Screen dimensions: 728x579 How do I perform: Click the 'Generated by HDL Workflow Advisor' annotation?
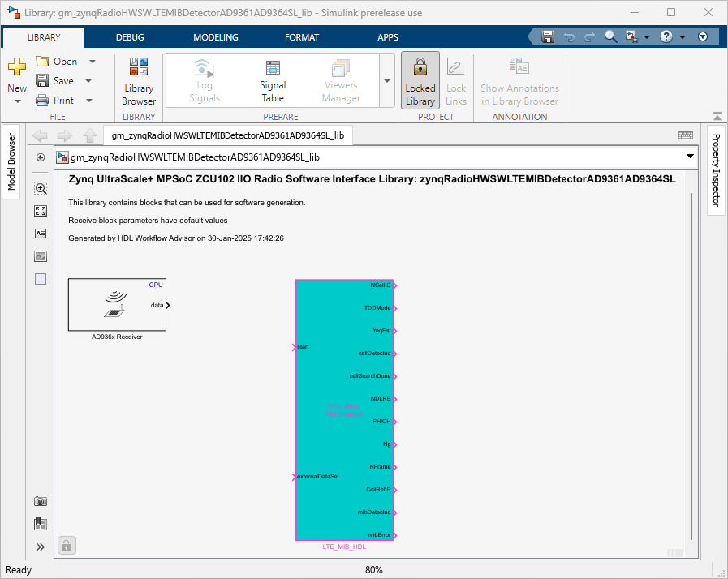point(176,238)
